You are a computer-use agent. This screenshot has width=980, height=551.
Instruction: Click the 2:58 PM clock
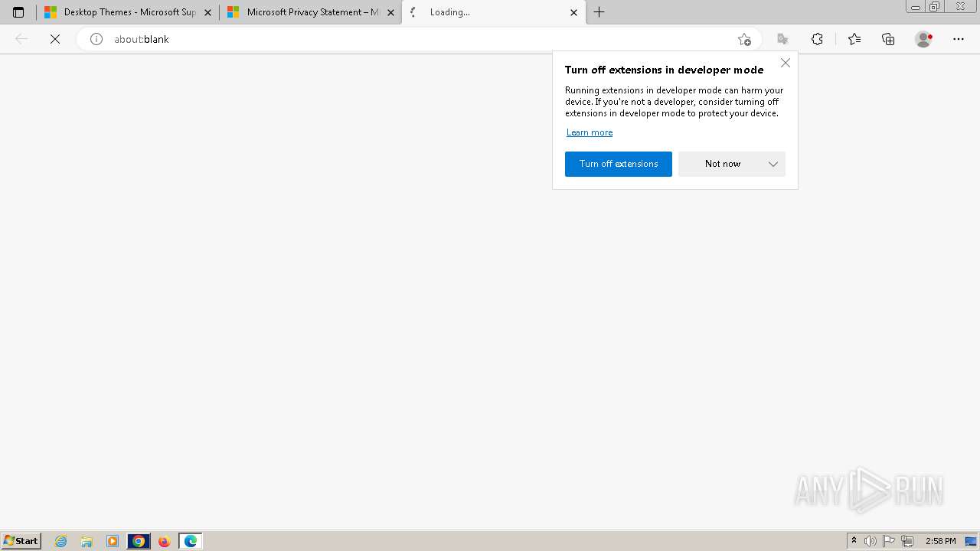tap(941, 541)
